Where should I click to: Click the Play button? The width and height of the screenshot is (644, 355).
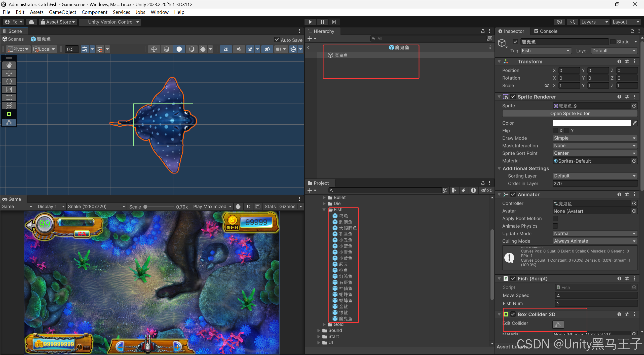pyautogui.click(x=310, y=22)
